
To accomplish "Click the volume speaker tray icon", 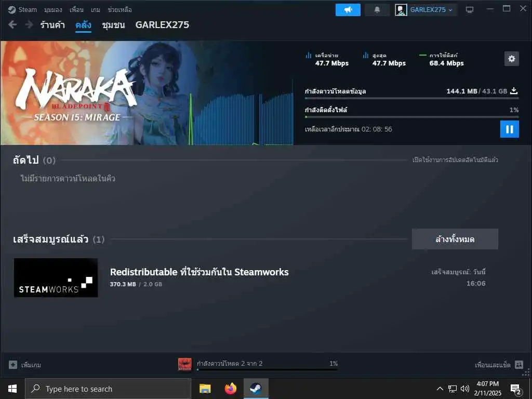I will coord(465,389).
